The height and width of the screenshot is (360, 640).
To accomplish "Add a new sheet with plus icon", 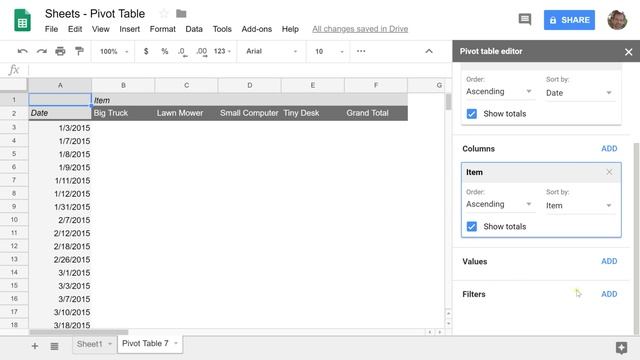I will [35, 346].
